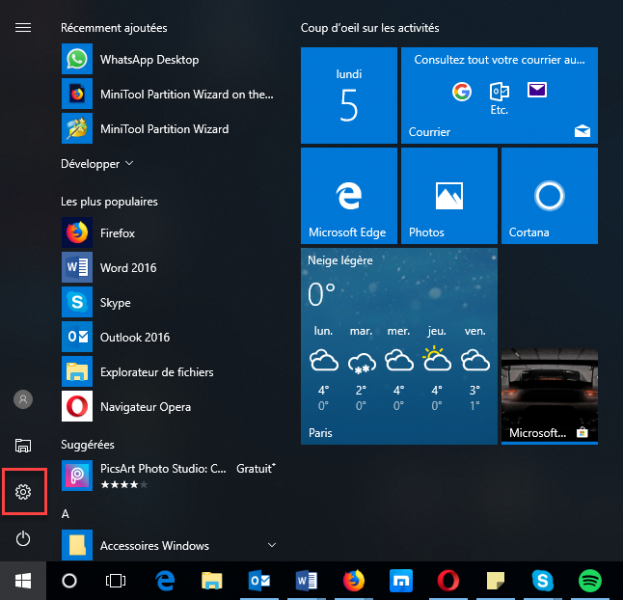Open Word 2016 from the app list

click(x=169, y=267)
